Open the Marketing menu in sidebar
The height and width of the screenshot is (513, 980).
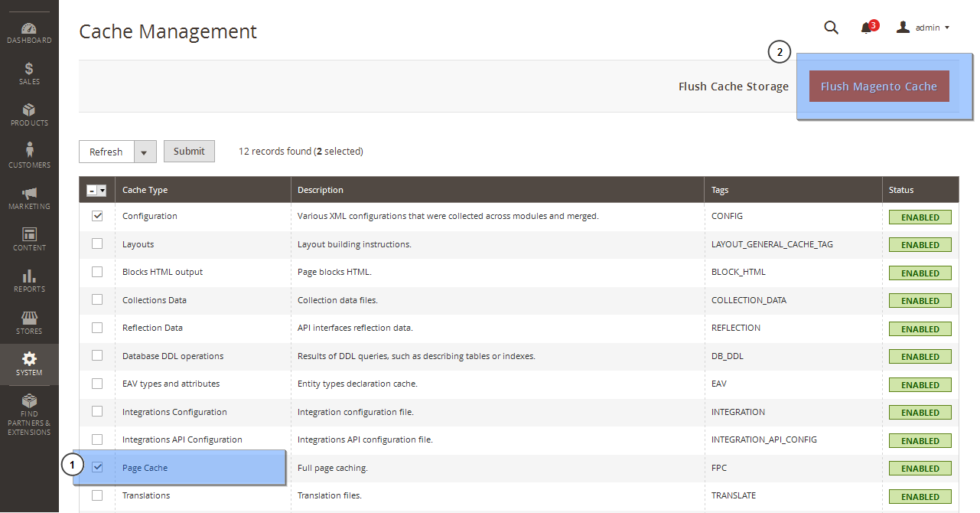[x=29, y=198]
